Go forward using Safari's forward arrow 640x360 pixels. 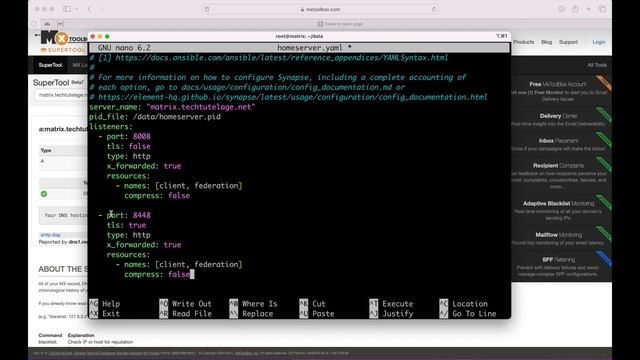pos(102,9)
